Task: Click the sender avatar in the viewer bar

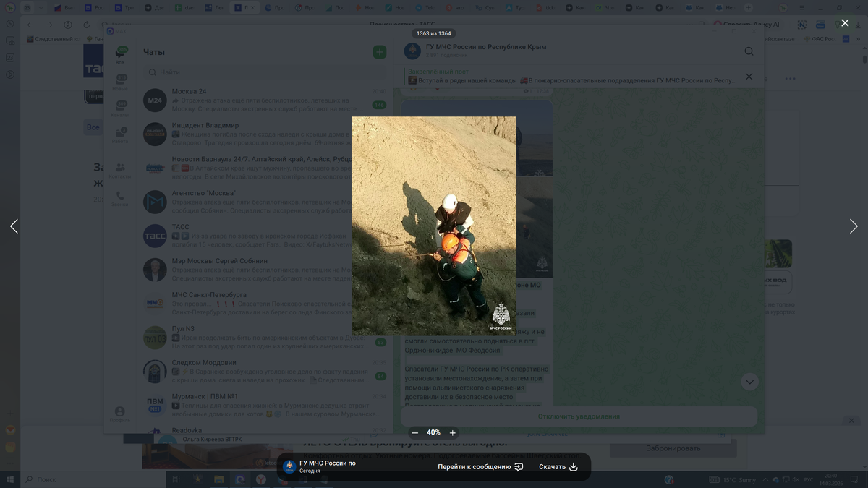Action: click(289, 466)
